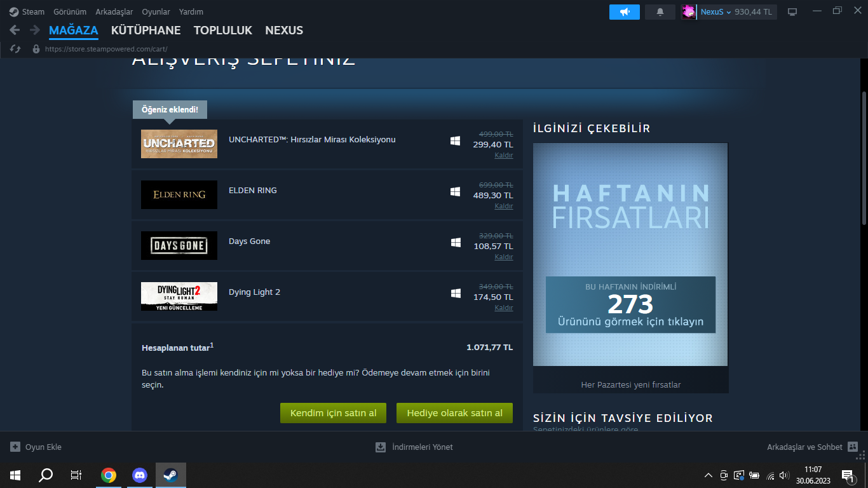The height and width of the screenshot is (488, 868).
Task: Remove Dying Light 2 with its Kaldır link
Action: pyautogui.click(x=504, y=308)
